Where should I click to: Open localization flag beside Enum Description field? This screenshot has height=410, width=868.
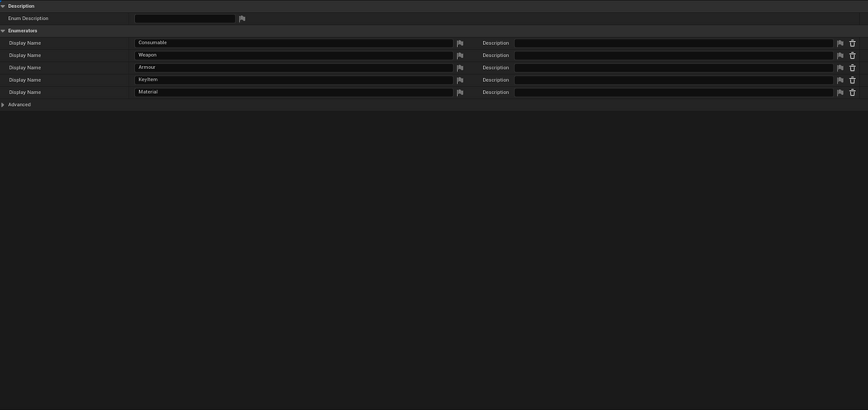(242, 18)
